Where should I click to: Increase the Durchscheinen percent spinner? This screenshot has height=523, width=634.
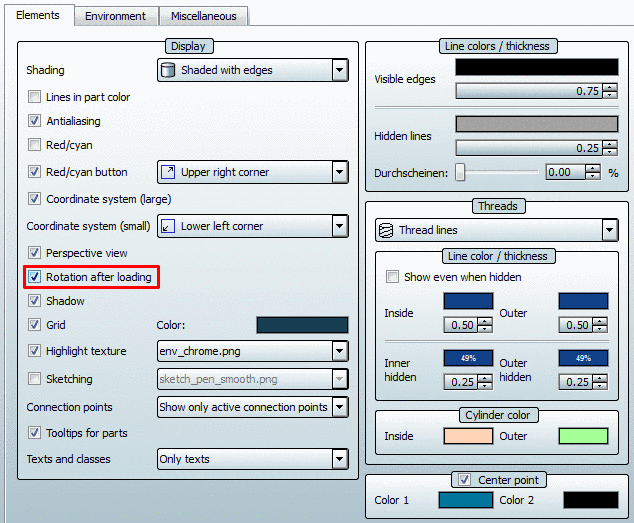593,169
